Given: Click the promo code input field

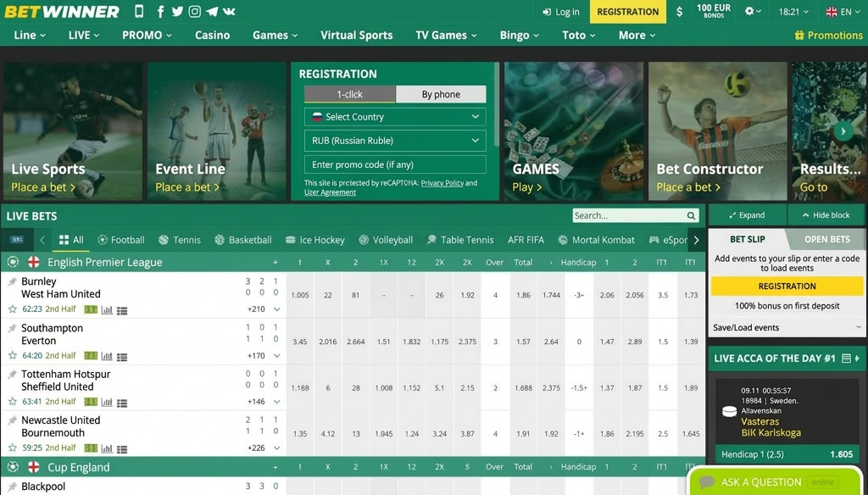Looking at the screenshot, I should coord(395,164).
